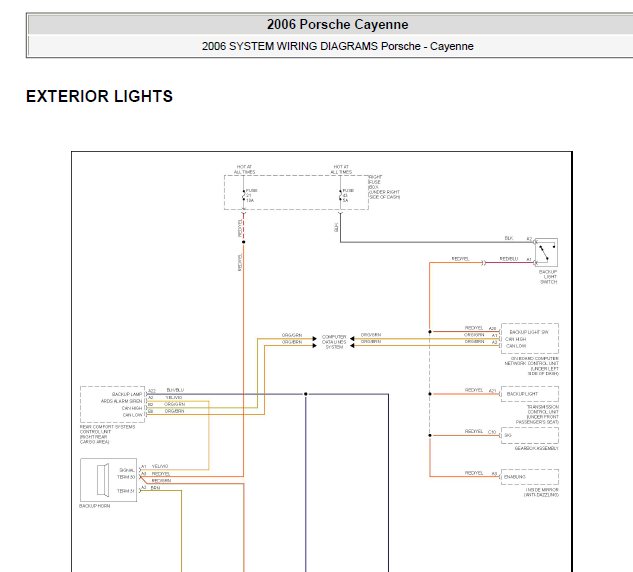The width and height of the screenshot is (633, 572).
Task: Click 'RED/YEL' label left of RED/BLU wire
Action: pos(460,259)
